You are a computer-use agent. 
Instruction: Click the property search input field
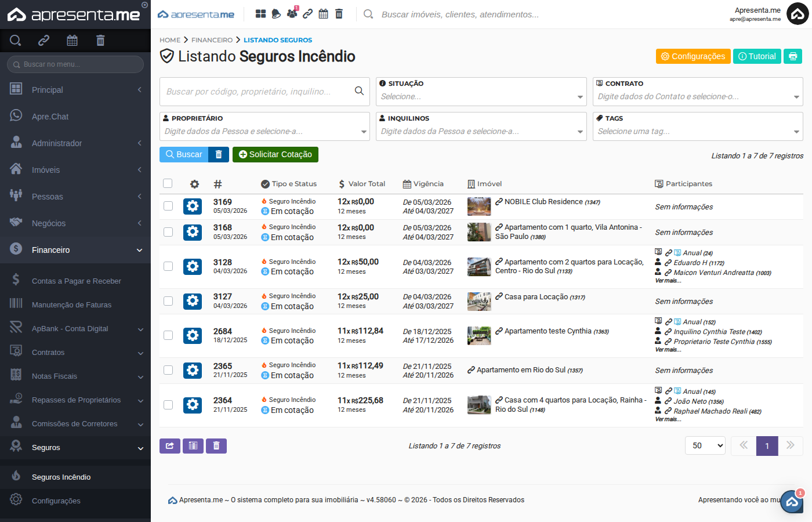click(x=258, y=92)
